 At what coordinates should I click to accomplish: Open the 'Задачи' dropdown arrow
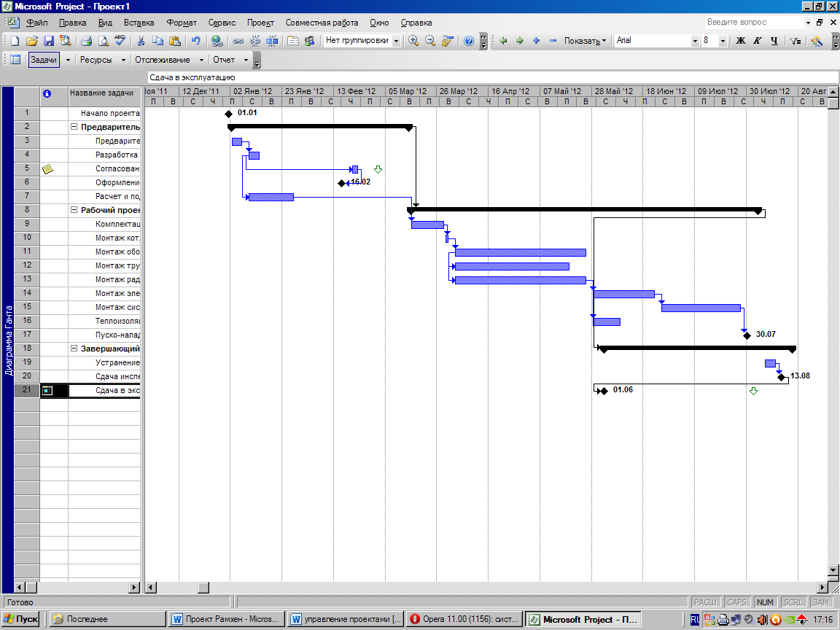point(68,60)
